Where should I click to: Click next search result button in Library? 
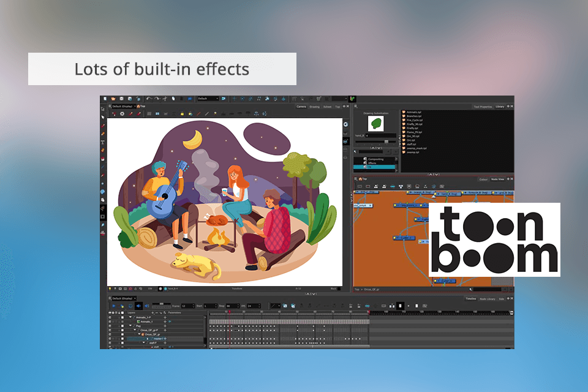395,152
